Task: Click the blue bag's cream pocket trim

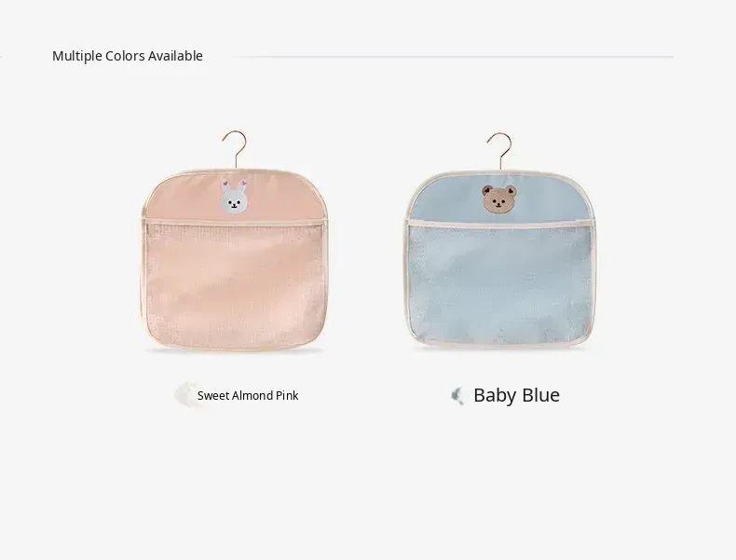Action: click(499, 224)
